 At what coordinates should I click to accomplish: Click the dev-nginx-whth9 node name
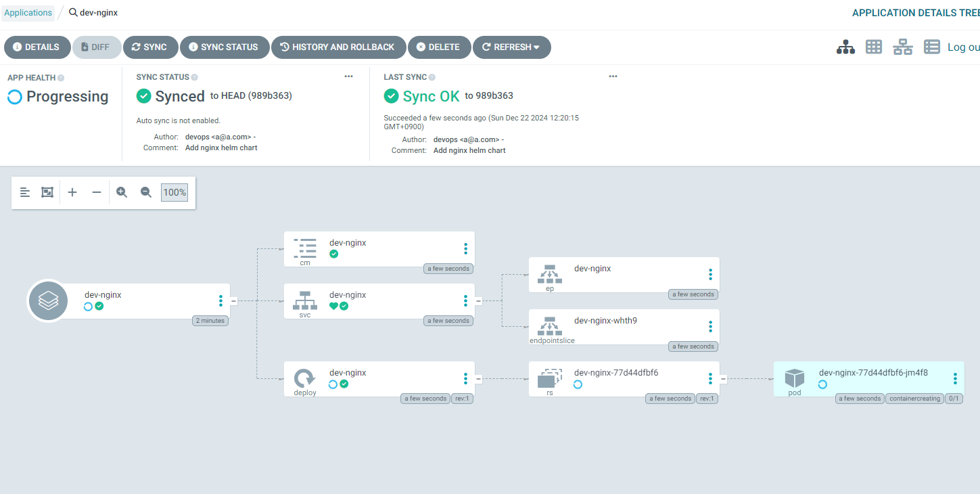point(605,321)
